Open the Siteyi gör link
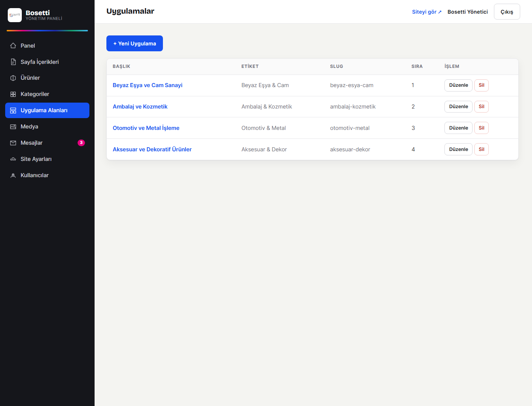The width and height of the screenshot is (532, 406). pos(427,12)
